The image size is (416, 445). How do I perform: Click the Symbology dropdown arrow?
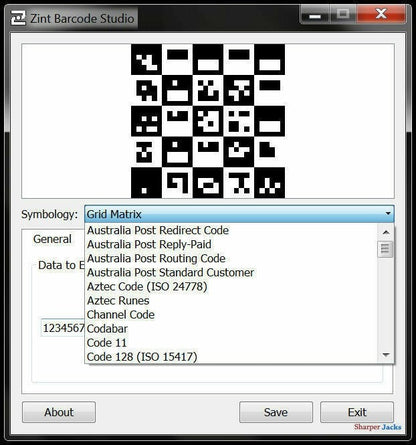pos(388,214)
